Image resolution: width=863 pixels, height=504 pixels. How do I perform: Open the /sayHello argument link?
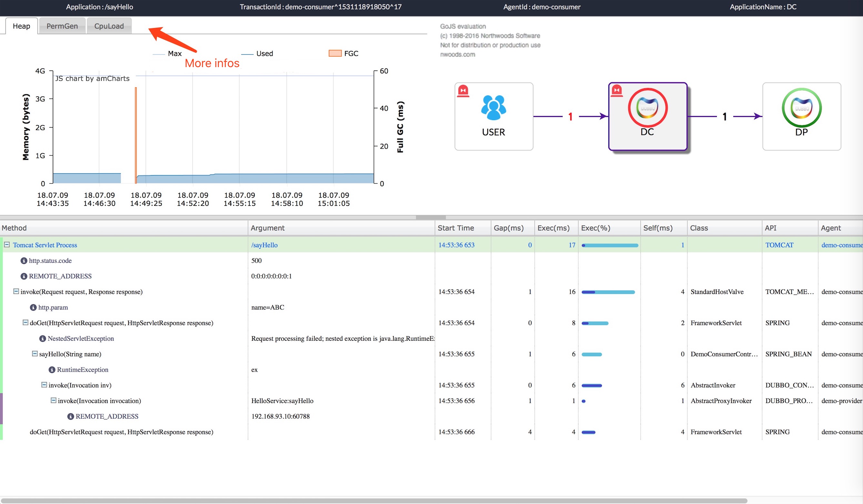click(264, 245)
